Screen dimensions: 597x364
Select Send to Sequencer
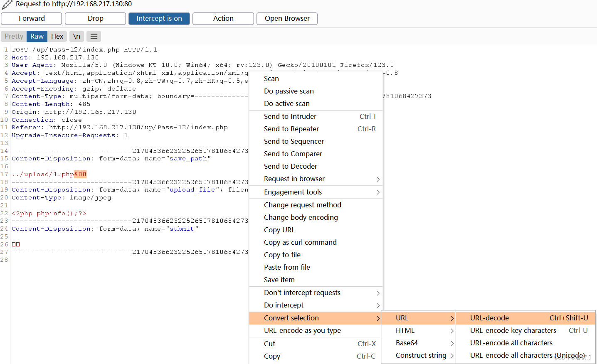tap(316, 141)
